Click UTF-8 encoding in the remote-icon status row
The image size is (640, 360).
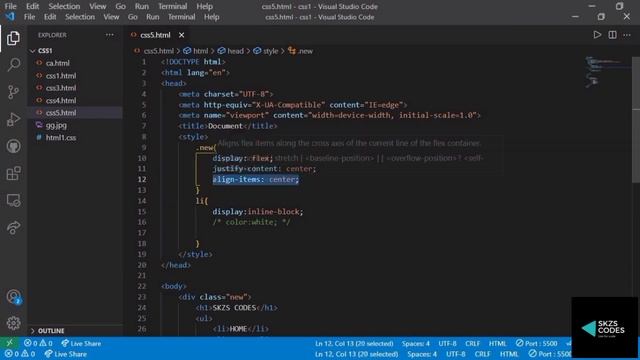coord(447,344)
